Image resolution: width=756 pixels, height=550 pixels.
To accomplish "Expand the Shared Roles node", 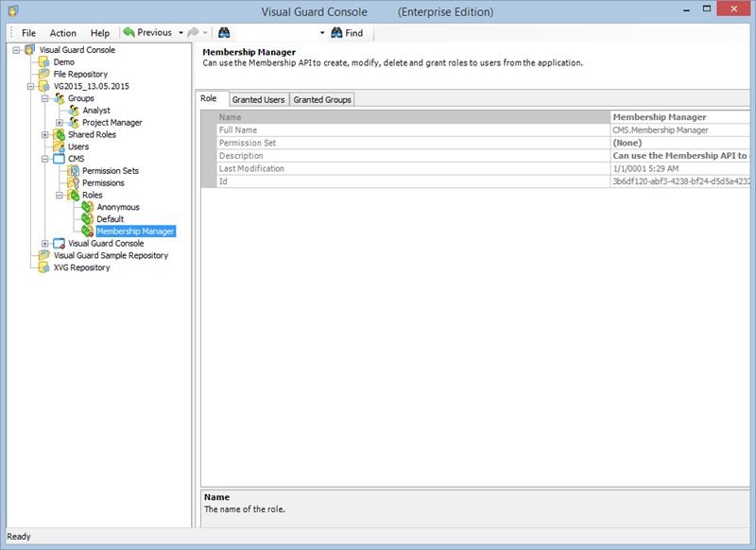I will (45, 135).
